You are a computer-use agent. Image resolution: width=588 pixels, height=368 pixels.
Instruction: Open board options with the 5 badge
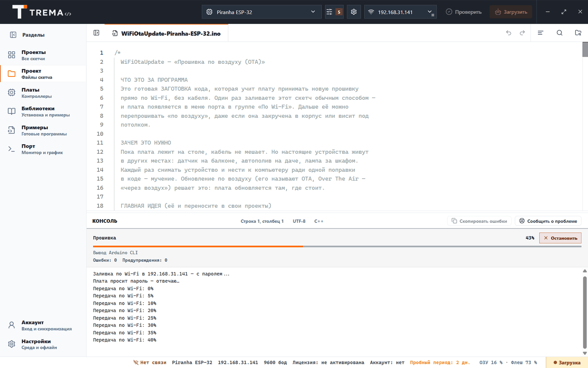click(x=334, y=12)
